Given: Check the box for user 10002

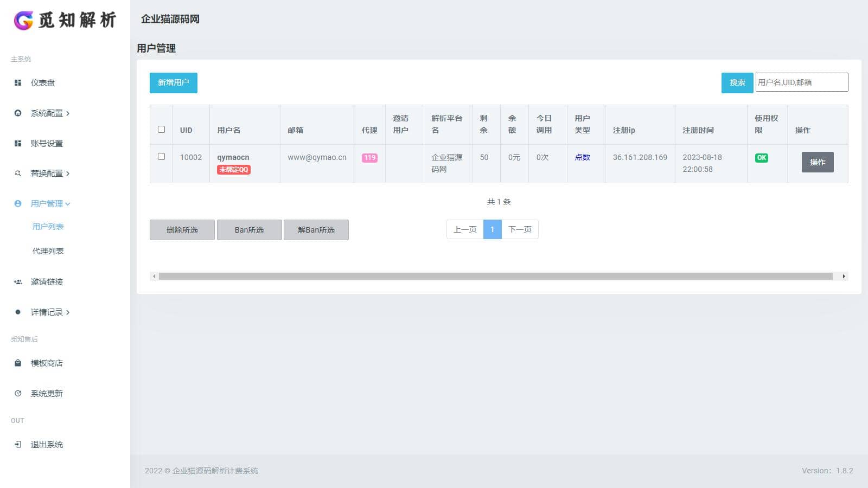Looking at the screenshot, I should tap(161, 157).
